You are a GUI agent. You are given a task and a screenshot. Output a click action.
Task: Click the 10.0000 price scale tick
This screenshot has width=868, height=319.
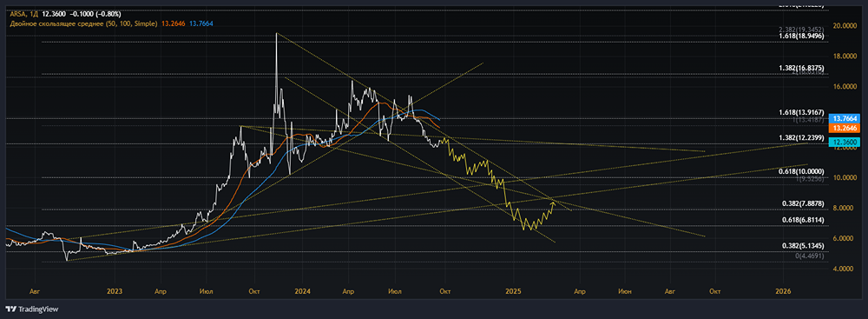845,178
